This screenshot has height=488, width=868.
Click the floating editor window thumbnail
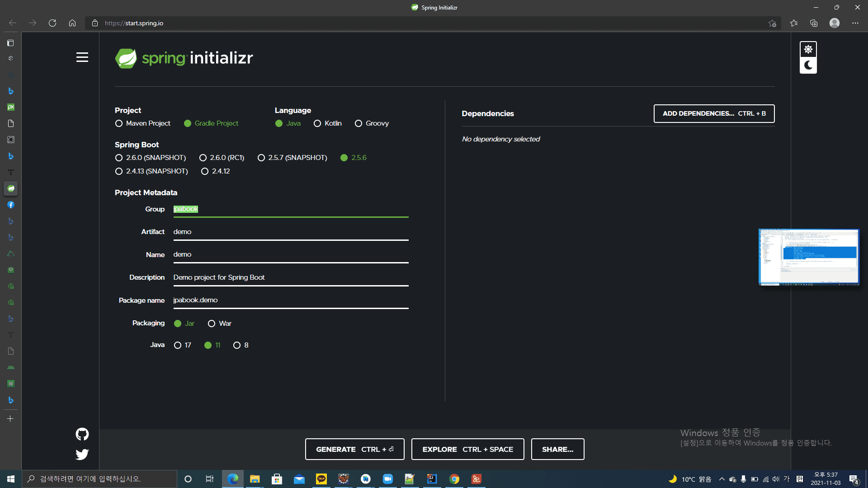(x=809, y=257)
